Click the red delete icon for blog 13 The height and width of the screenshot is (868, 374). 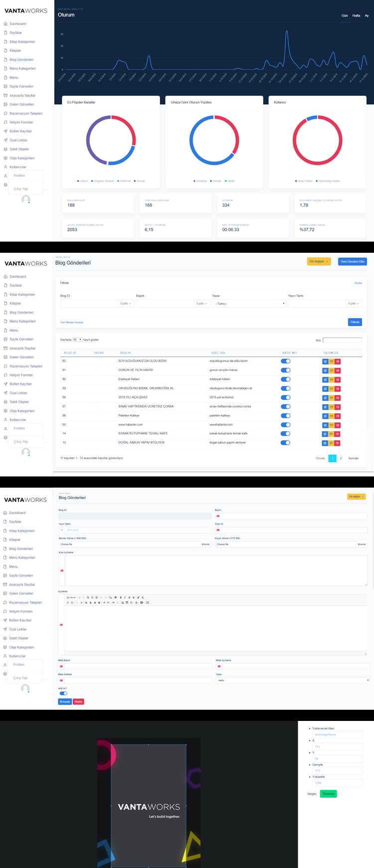(338, 443)
